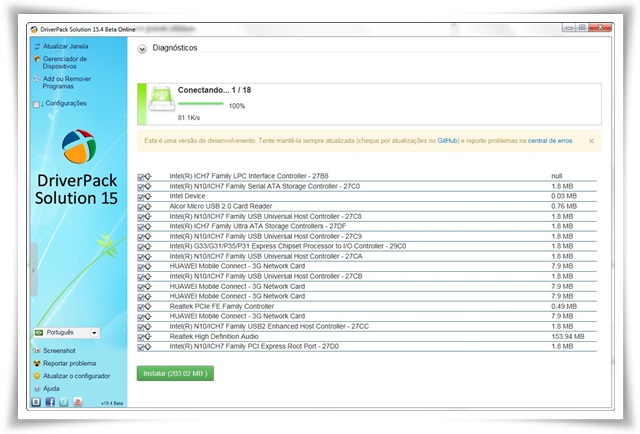Click driver icon beside Ultra ATA 27DF
The height and width of the screenshot is (434, 640).
[x=148, y=227]
